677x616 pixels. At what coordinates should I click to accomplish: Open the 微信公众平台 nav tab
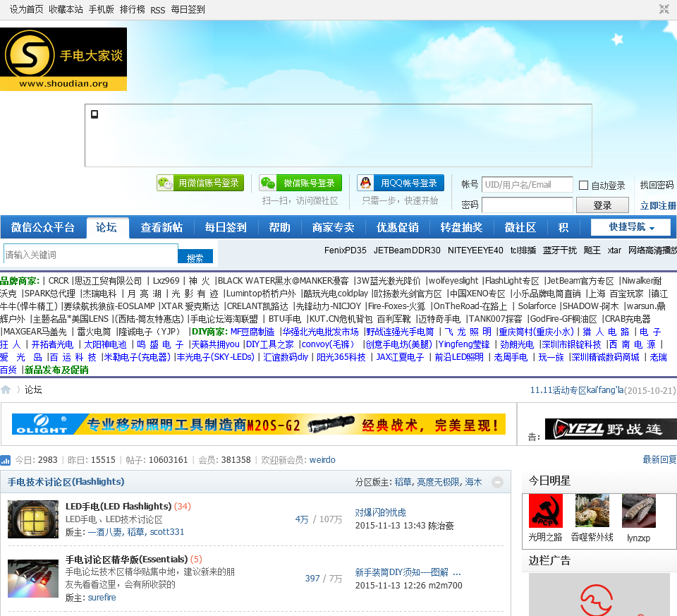tap(43, 227)
